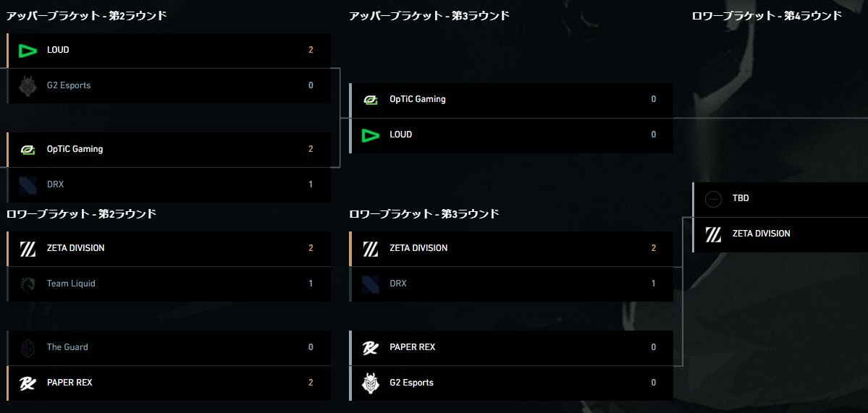The height and width of the screenshot is (413, 868).
Task: Click The Guard team name
Action: pyautogui.click(x=67, y=347)
